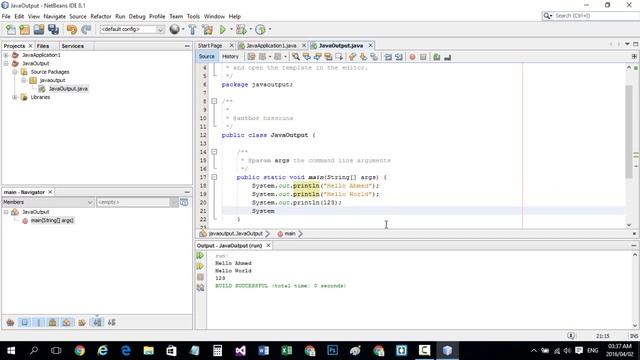Image resolution: width=640 pixels, height=360 pixels.
Task: Start macro recording with red circle icon
Action: [412, 57]
